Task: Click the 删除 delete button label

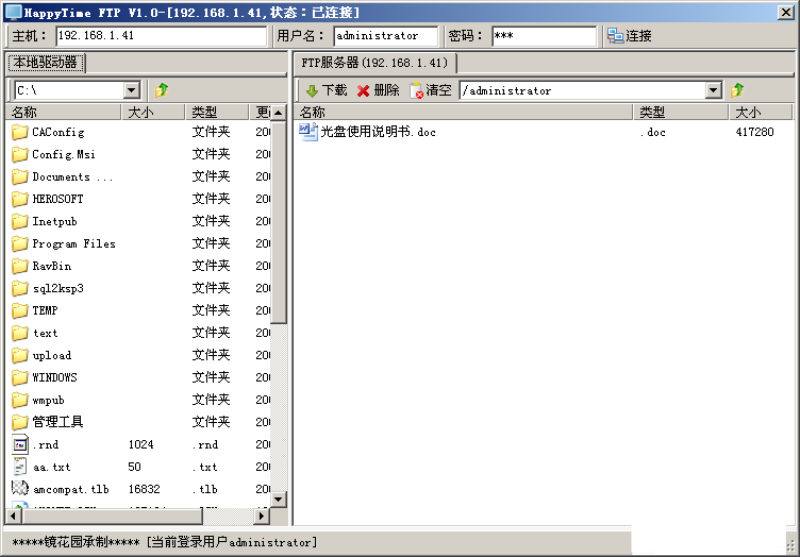Action: point(386,90)
